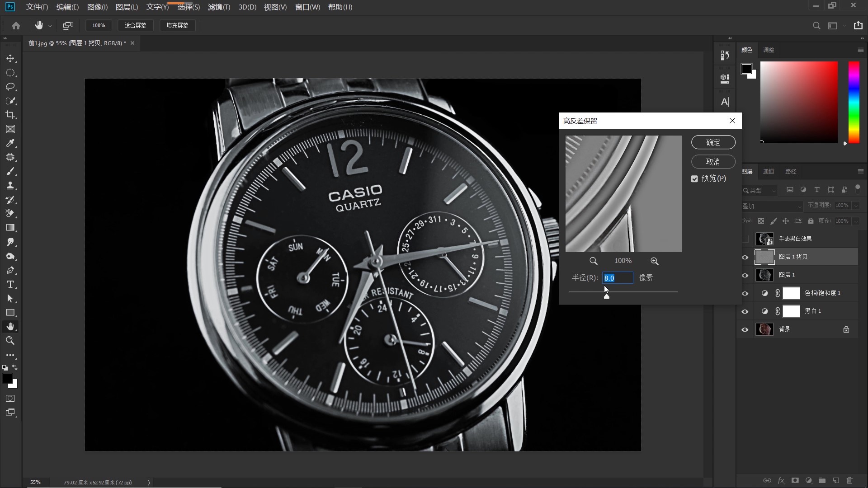The height and width of the screenshot is (488, 868).
Task: Click zoom-out magnifier in filter dialog
Action: click(x=593, y=261)
